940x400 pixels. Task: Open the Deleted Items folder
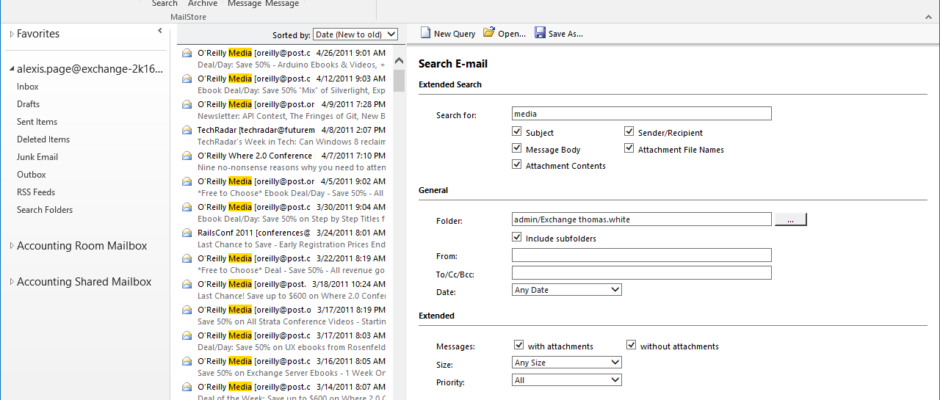click(43, 139)
